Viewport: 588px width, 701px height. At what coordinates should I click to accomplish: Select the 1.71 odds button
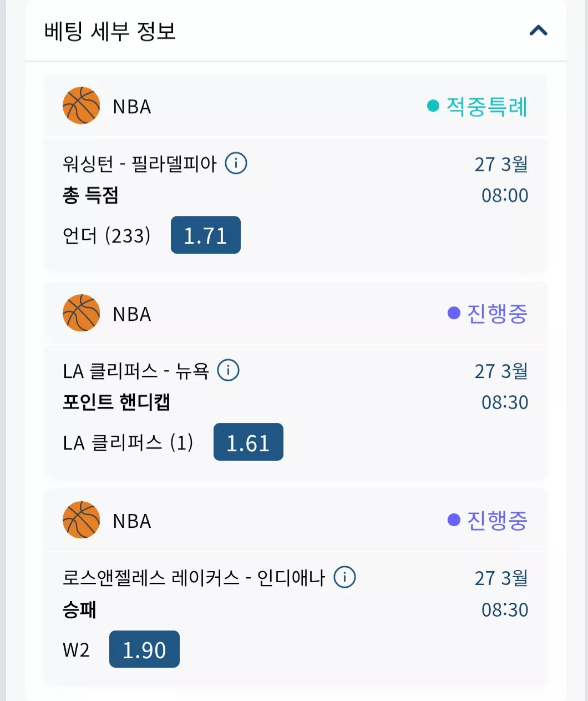[x=206, y=235]
